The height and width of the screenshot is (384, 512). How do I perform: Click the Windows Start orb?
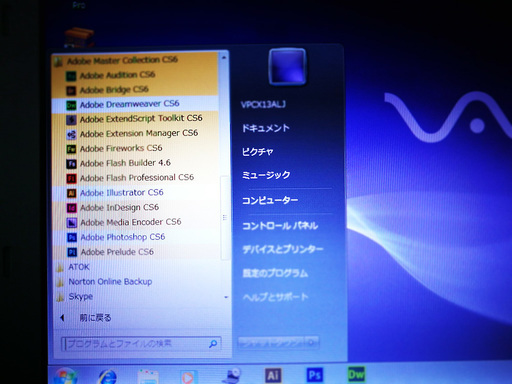65,377
